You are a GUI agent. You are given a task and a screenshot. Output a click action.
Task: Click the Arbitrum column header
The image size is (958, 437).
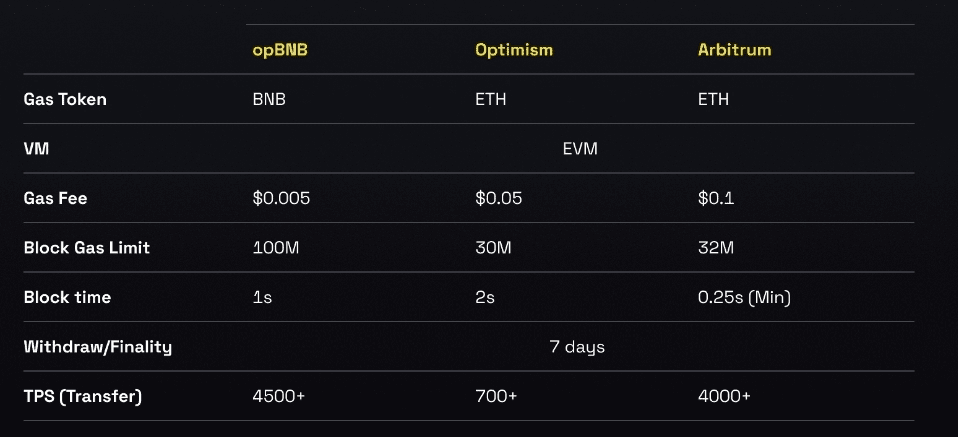[x=734, y=49]
